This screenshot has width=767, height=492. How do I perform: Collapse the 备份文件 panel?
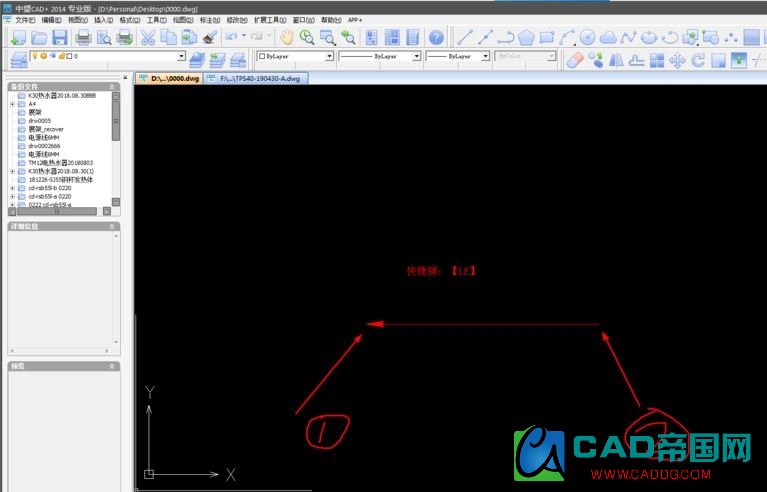coord(112,87)
